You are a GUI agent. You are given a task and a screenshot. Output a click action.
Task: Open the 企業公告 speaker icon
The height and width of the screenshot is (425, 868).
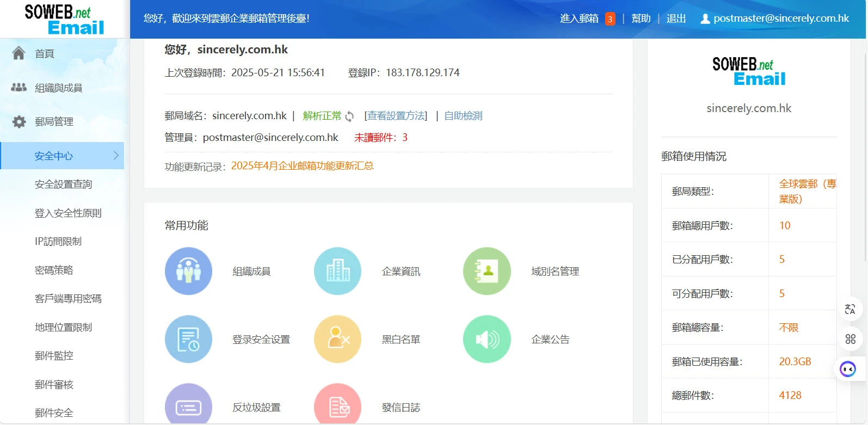tap(487, 339)
